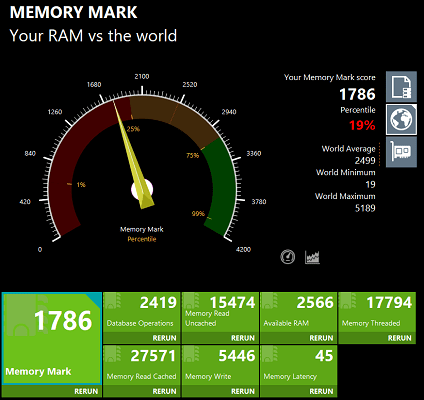
Task: Click the memory chip icon on Memory Latency tile
Action: 269,354
